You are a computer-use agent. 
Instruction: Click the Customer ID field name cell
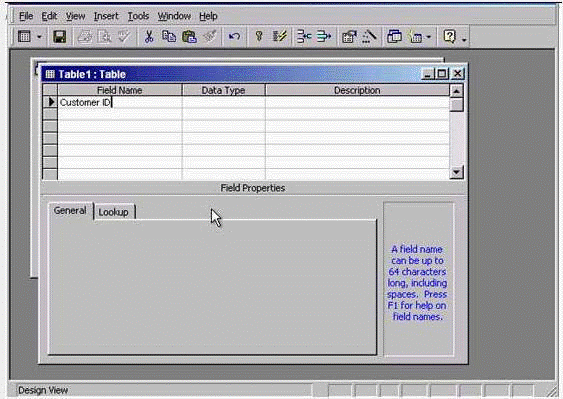click(x=120, y=102)
